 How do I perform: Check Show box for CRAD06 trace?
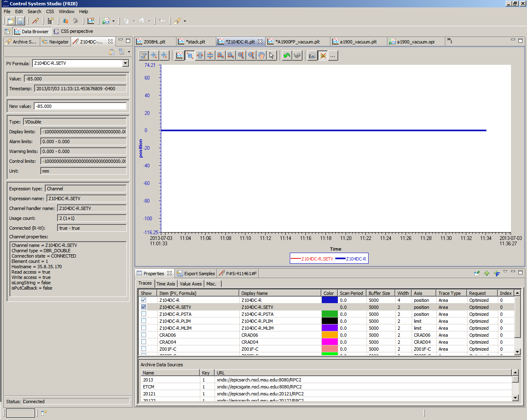point(144,335)
